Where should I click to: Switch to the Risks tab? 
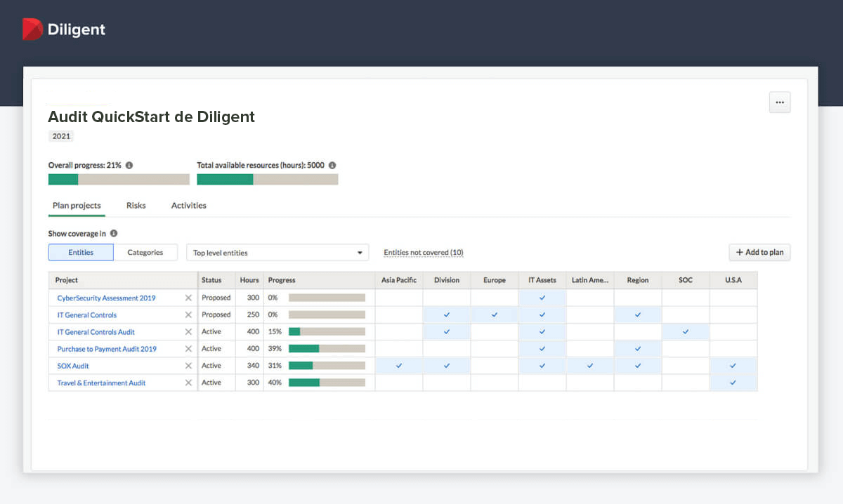pos(136,206)
